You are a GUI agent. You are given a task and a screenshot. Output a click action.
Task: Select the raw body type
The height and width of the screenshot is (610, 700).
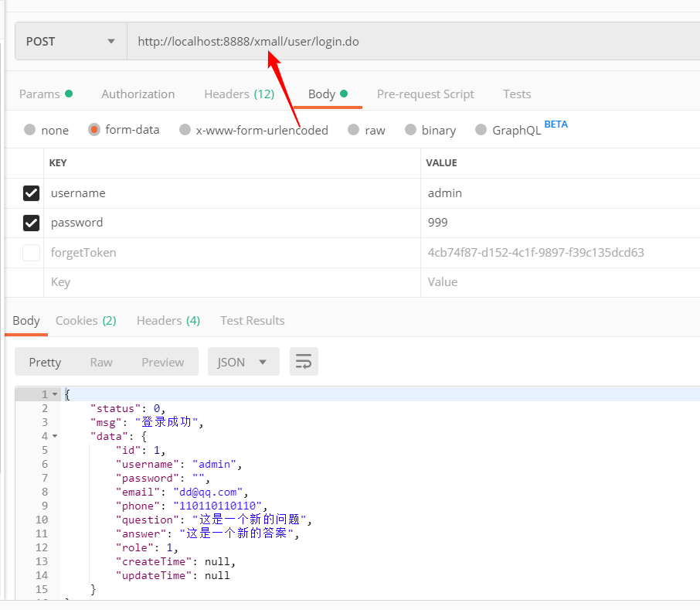[x=366, y=130]
